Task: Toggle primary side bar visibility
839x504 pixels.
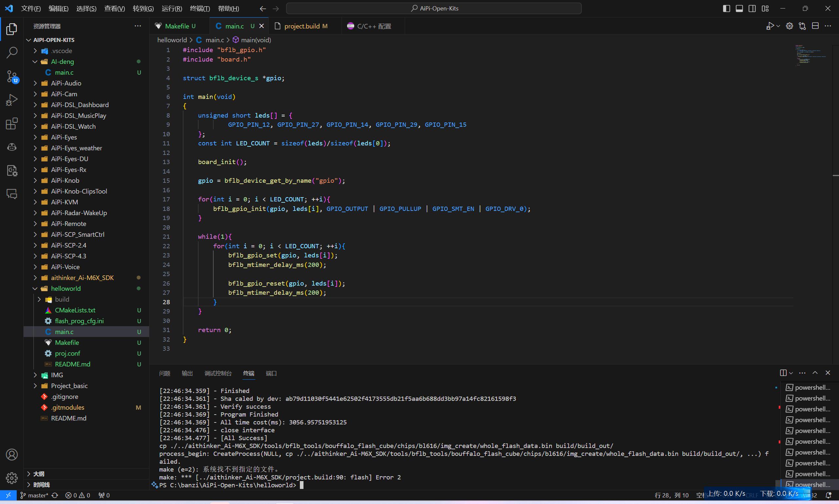Action: pos(726,9)
